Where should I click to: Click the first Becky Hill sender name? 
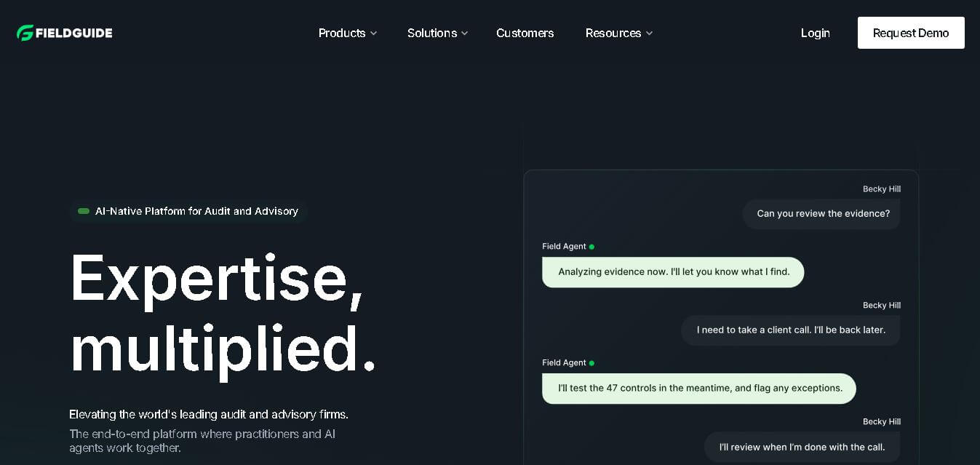coord(881,189)
